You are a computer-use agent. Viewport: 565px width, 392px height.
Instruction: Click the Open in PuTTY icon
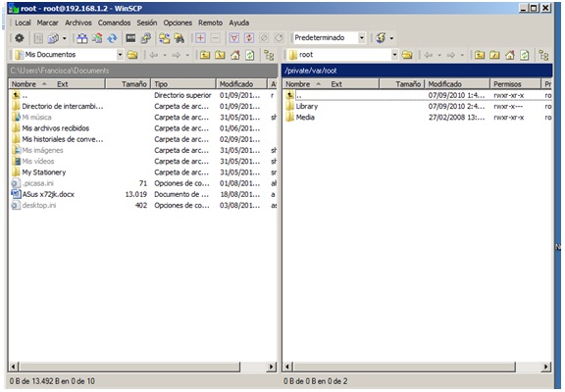[145, 38]
